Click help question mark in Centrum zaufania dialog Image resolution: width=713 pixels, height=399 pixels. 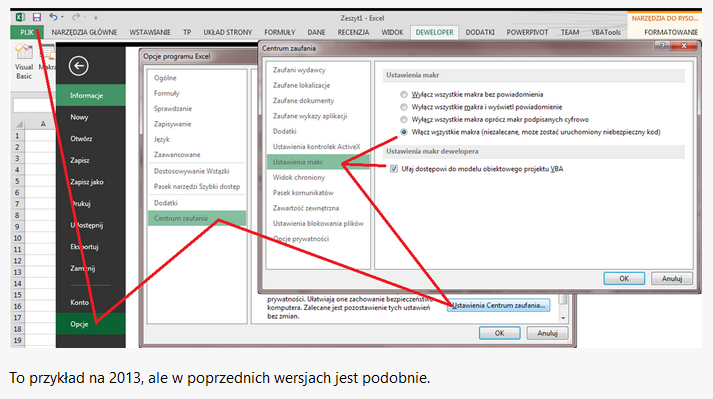[x=663, y=45]
